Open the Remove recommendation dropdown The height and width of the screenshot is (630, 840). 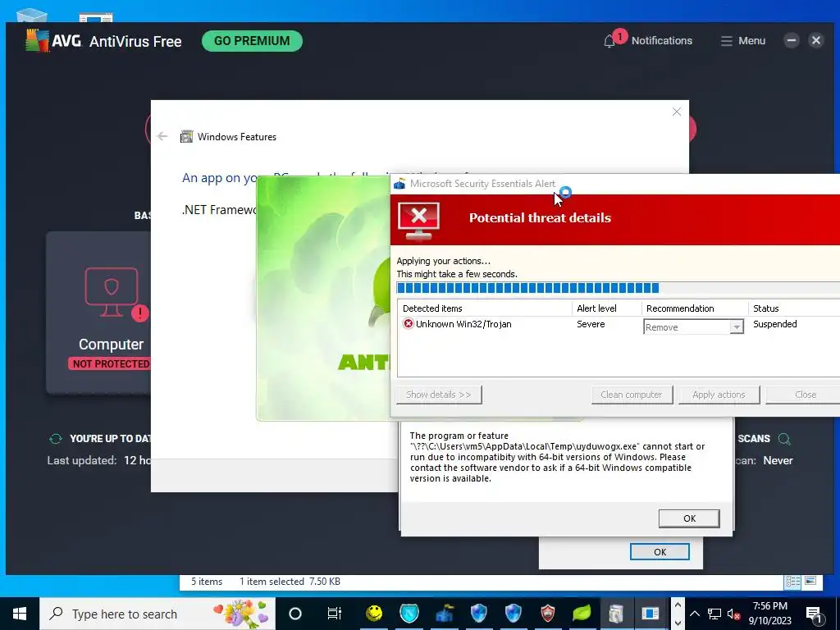(737, 326)
